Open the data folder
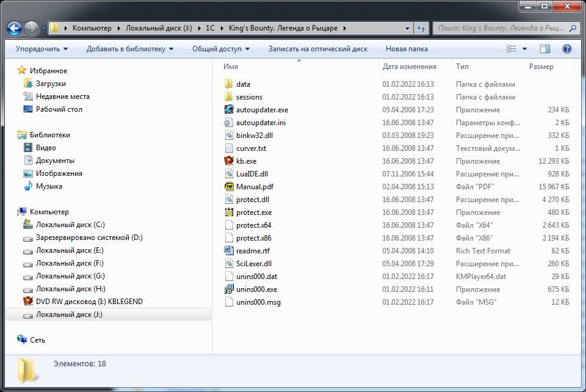 pos(244,84)
